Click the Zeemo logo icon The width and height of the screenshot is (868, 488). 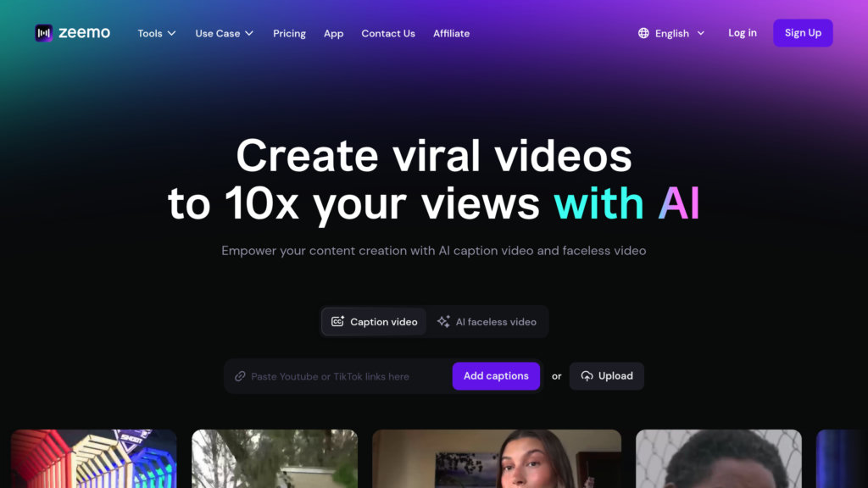pyautogui.click(x=44, y=33)
